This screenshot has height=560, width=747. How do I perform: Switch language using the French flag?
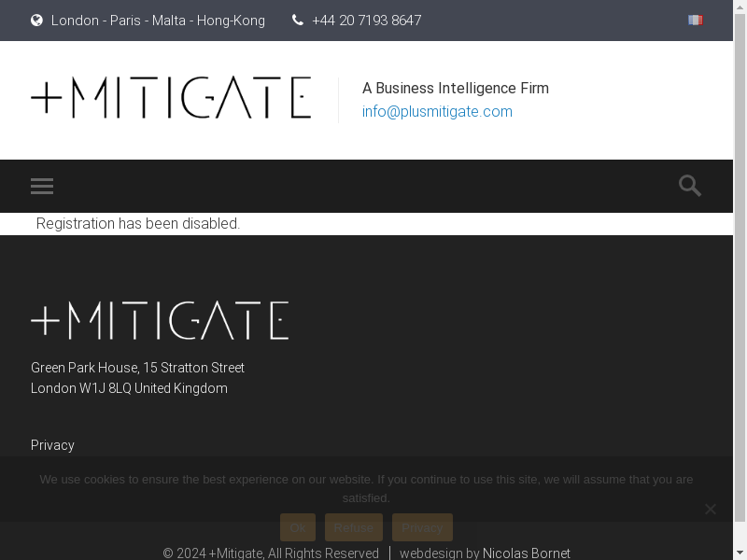696,20
